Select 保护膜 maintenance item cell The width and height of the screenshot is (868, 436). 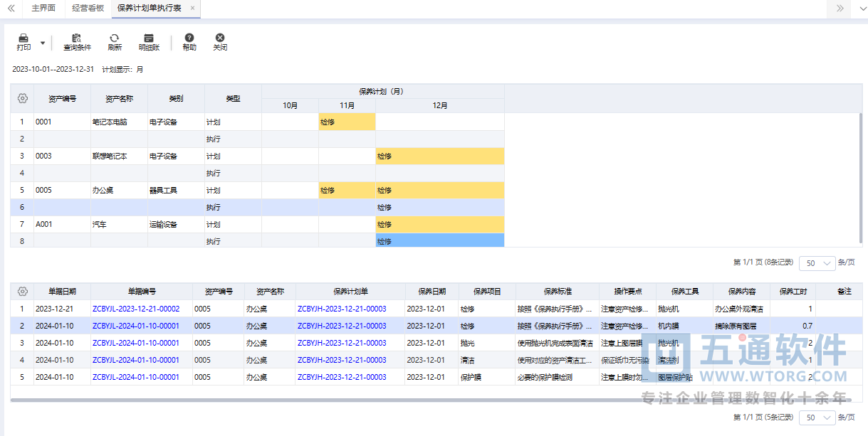tap(488, 377)
